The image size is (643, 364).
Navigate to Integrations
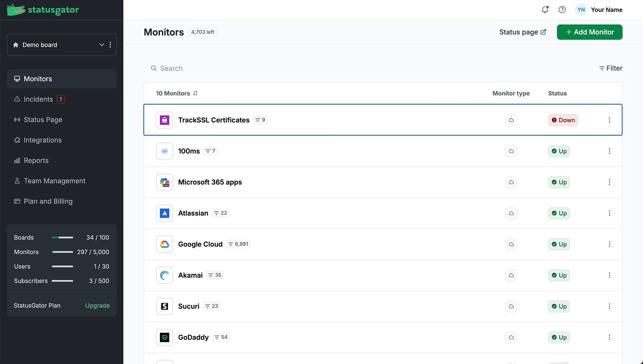pos(62,140)
